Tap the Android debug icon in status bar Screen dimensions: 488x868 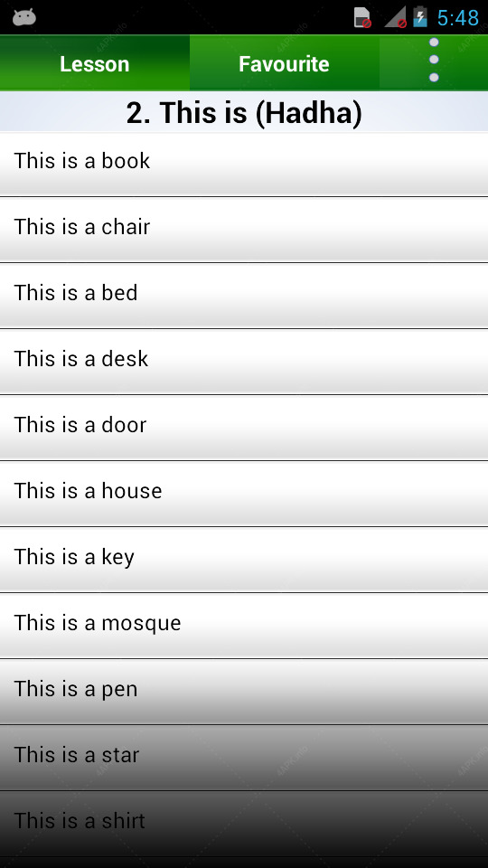(x=24, y=18)
